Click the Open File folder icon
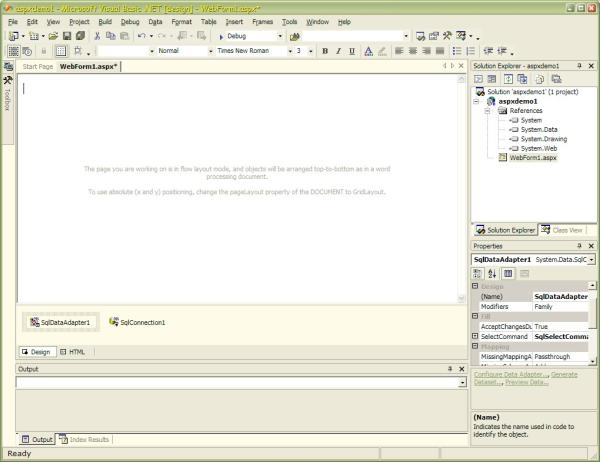 (x=53, y=36)
